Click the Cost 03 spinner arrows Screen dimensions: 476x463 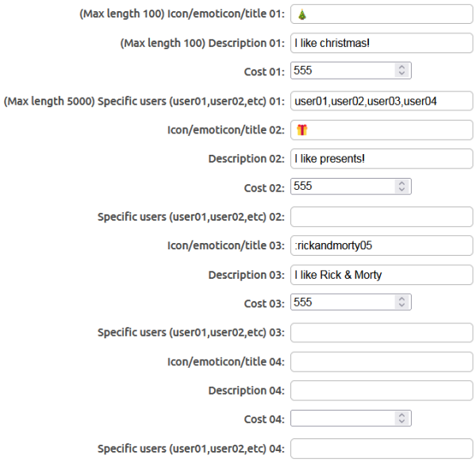[401, 303]
